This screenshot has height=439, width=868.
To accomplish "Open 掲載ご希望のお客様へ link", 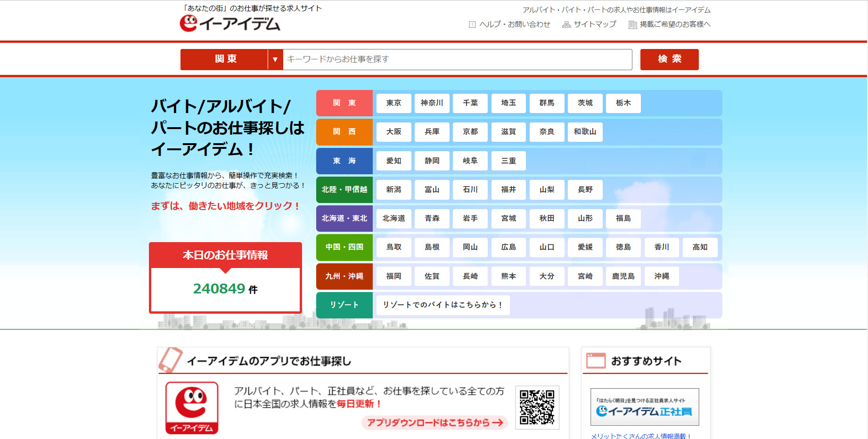I will (675, 24).
